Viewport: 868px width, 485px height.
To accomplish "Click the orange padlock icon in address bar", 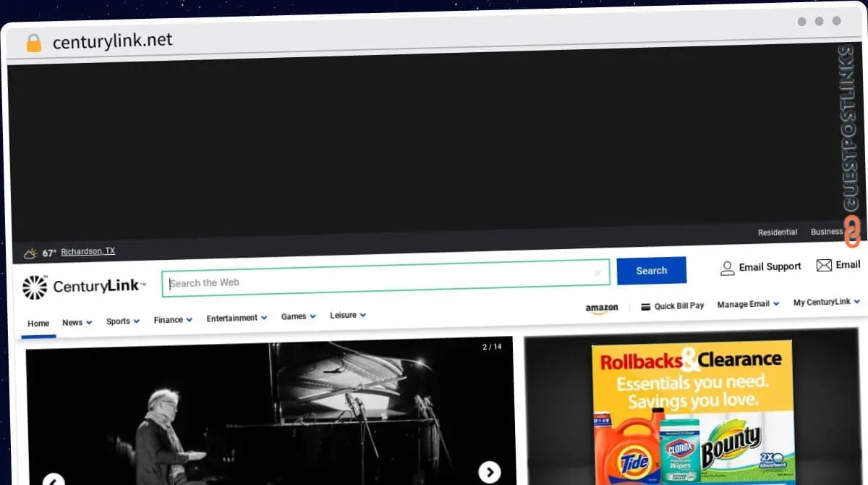I will (x=33, y=43).
